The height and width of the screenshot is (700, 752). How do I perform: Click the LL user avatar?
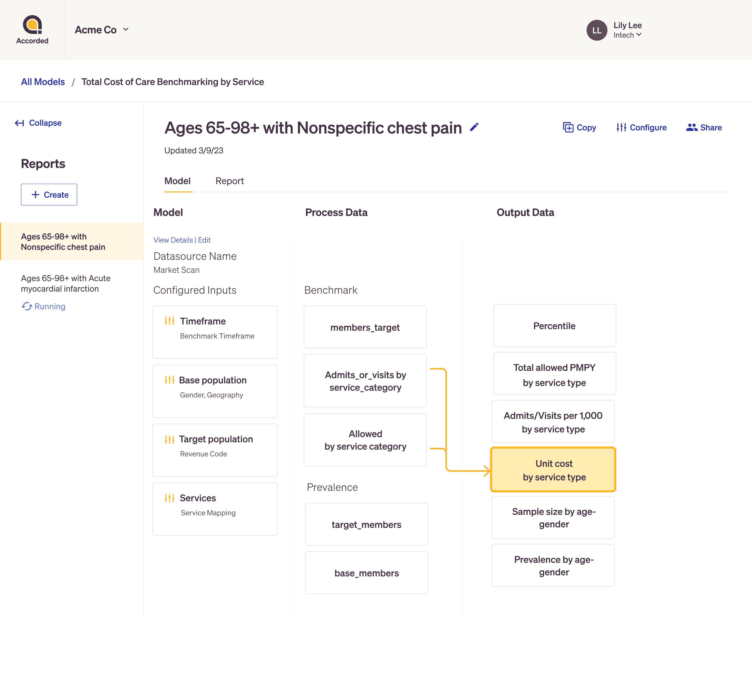click(596, 30)
